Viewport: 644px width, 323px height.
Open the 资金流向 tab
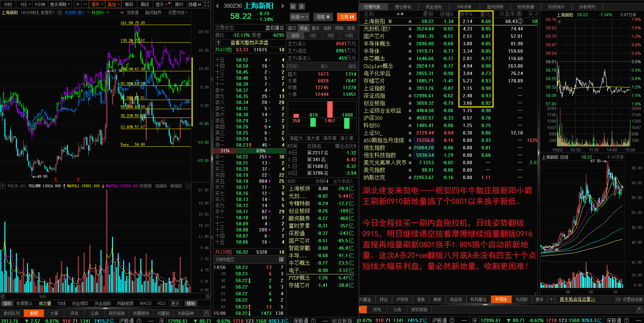433,7
